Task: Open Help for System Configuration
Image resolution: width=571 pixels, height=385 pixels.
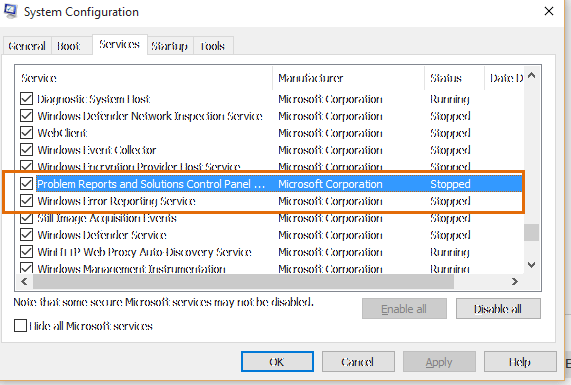Action: click(520, 362)
